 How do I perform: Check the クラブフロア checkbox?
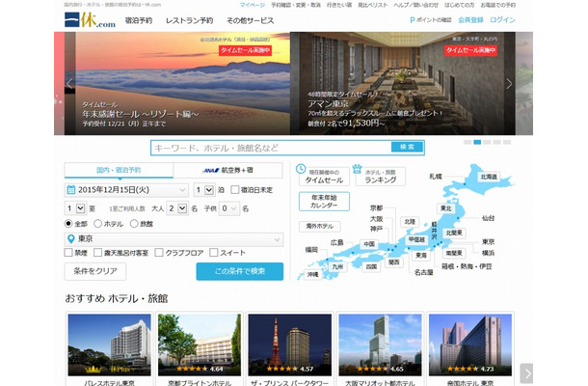(159, 252)
